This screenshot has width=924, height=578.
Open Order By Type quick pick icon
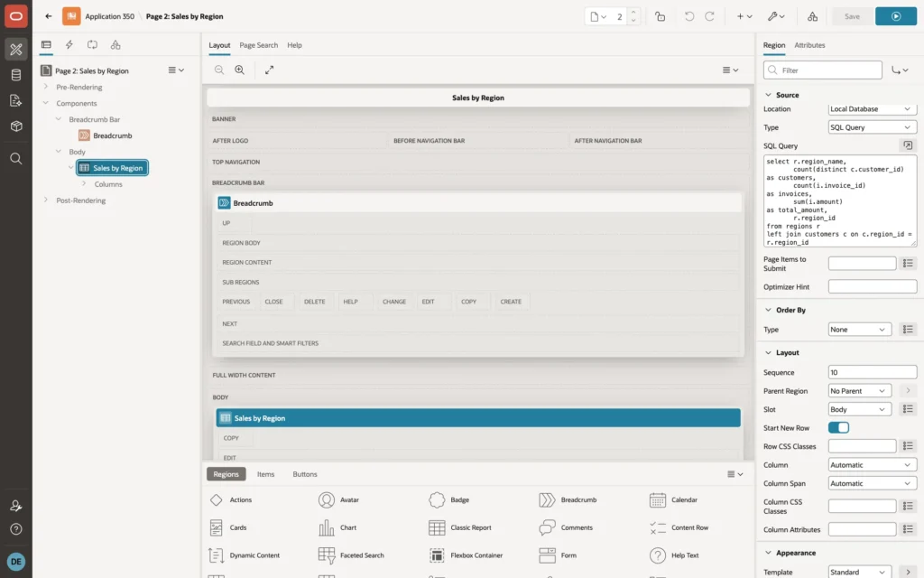[x=908, y=329]
